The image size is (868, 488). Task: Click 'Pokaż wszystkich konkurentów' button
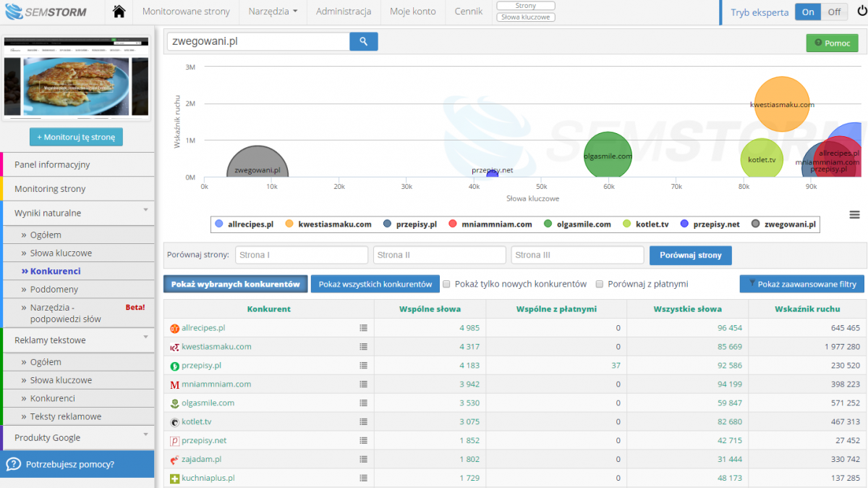coord(375,284)
